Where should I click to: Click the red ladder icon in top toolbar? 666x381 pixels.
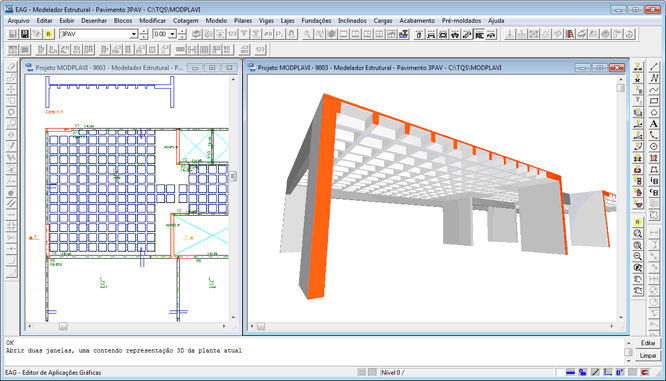[570, 34]
